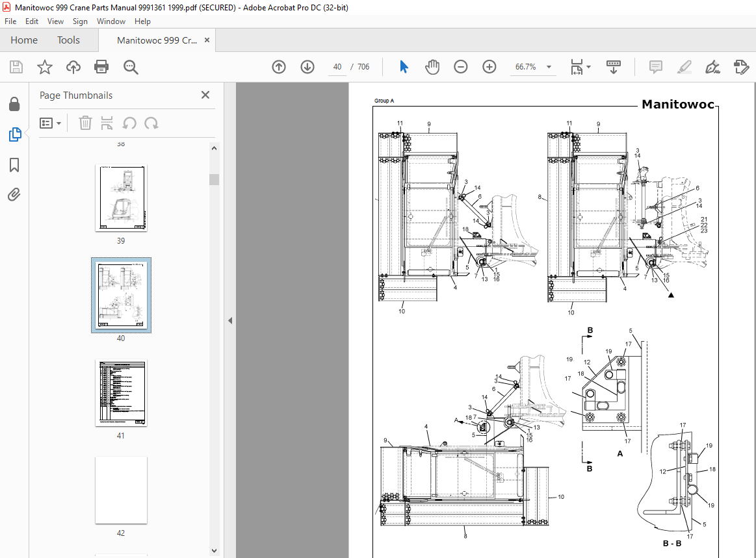The width and height of the screenshot is (756, 558).
Task: Click thumbnails scrollbar down arrow
Action: [x=214, y=551]
